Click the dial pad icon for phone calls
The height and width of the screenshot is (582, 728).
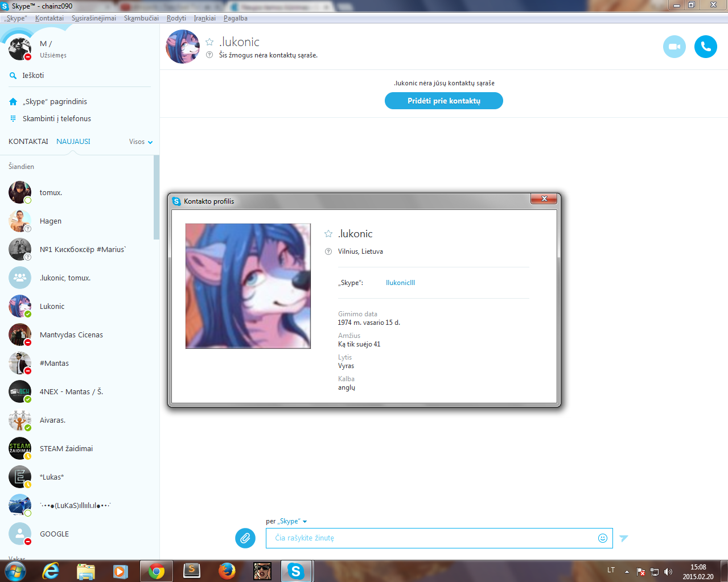13,118
